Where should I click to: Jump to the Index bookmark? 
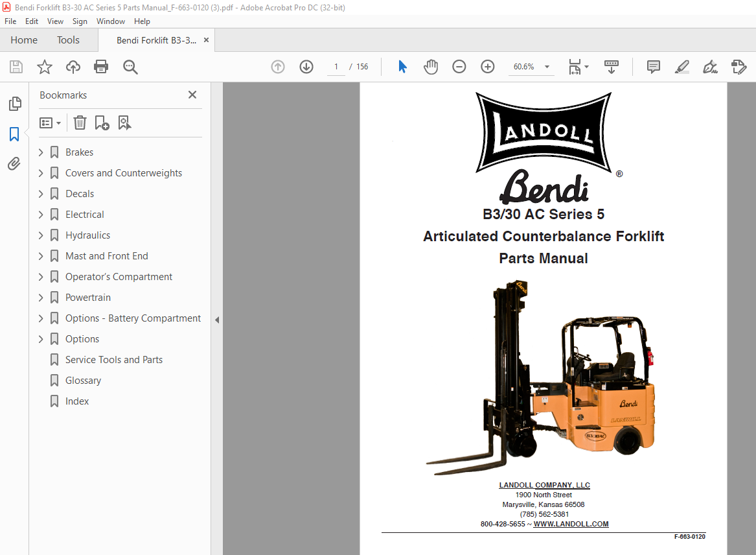77,401
